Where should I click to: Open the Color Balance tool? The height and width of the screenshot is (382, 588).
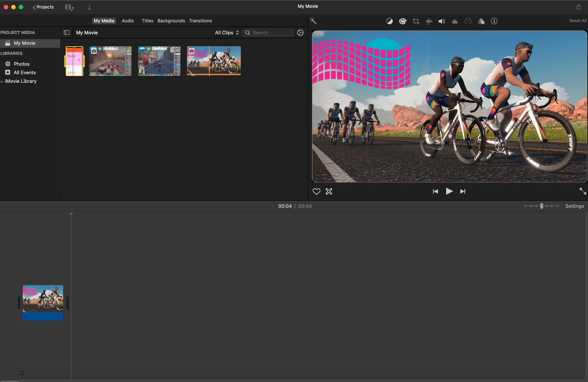[389, 21]
